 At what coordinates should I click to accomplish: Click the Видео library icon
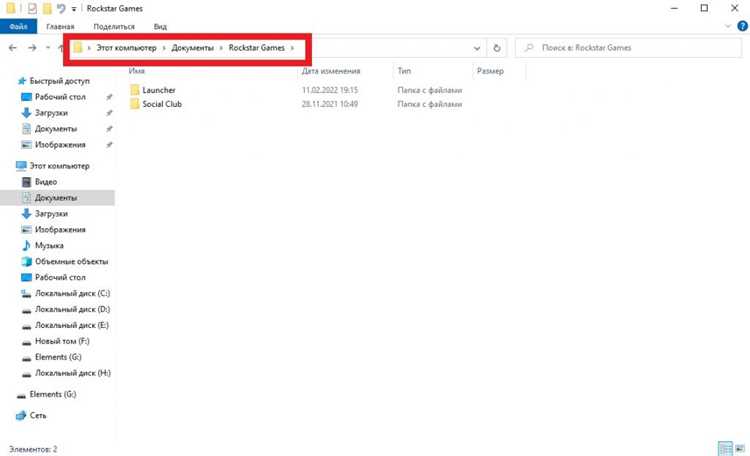(26, 182)
